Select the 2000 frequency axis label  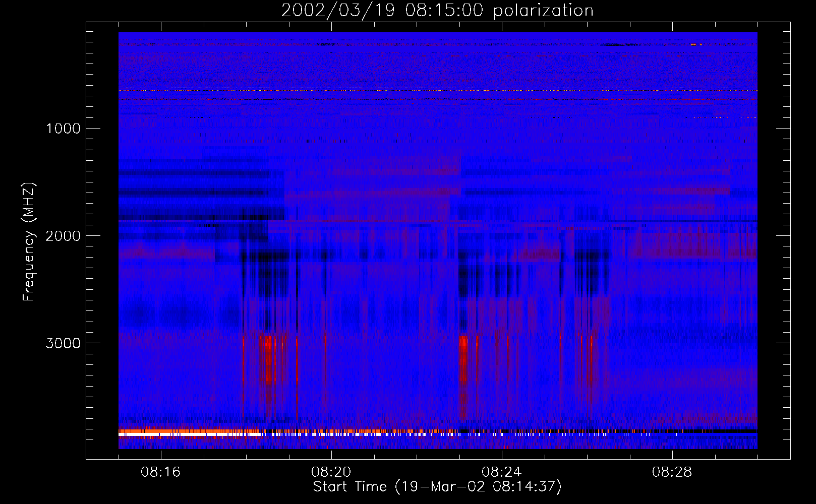[x=63, y=236]
